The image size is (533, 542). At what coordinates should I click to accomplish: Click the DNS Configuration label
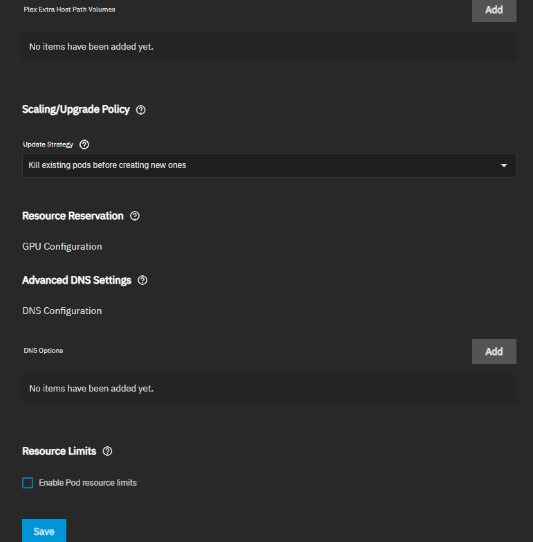tap(62, 311)
